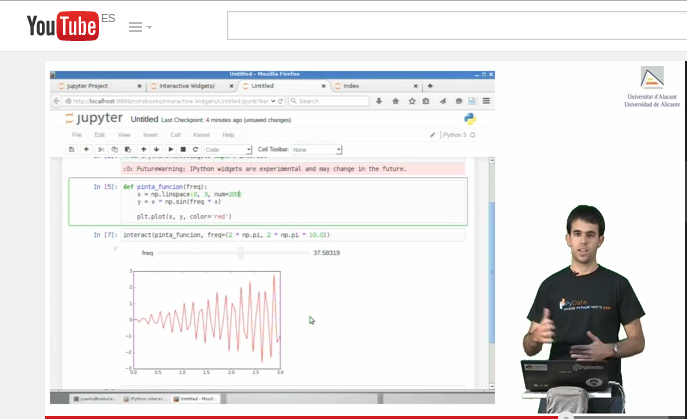Open Firefox downloads arrow icon

379,101
